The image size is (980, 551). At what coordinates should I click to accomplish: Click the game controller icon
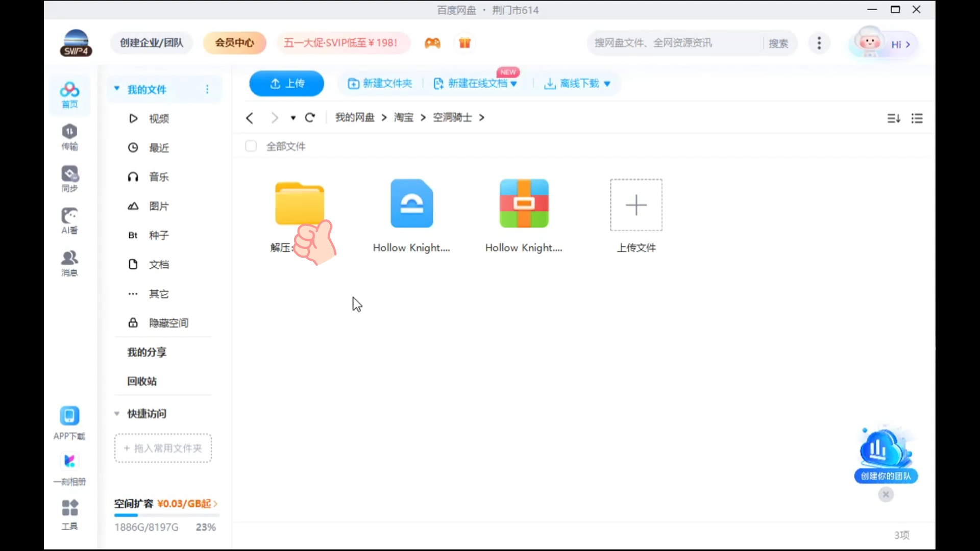[432, 43]
